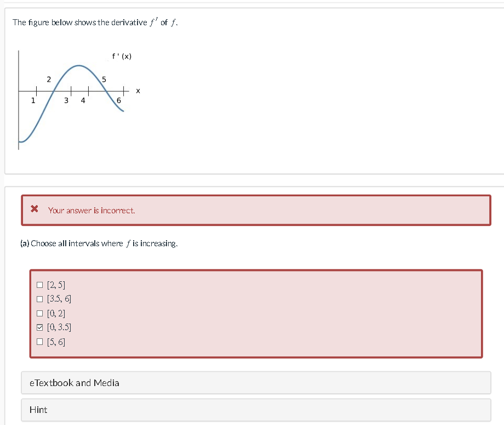This screenshot has width=504, height=425.
Task: Click the Hint label text
Action: tap(38, 410)
